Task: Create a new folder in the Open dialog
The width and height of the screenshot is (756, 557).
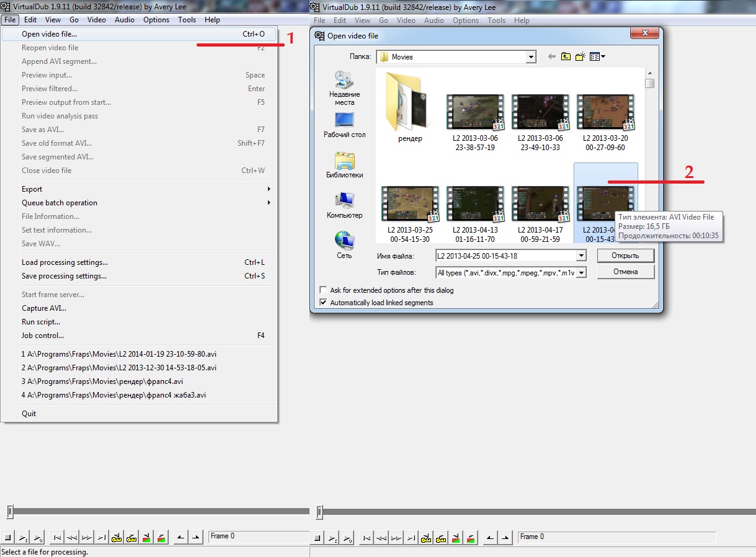Action: pos(580,56)
